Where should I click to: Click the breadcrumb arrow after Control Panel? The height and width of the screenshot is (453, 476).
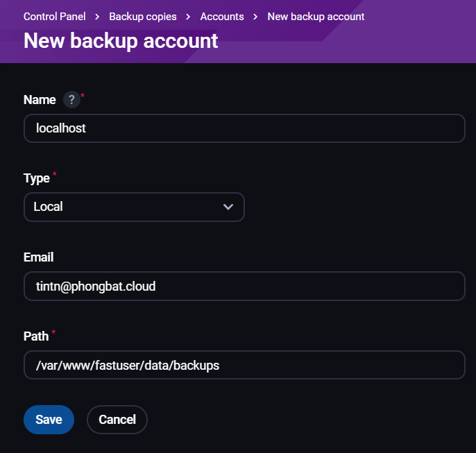pos(97,16)
